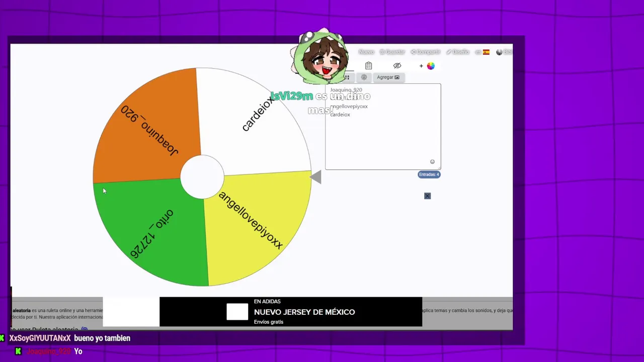Click the dinosaur-hoodie avatar overlay
Screen dimensions: 644x362
pos(320,57)
